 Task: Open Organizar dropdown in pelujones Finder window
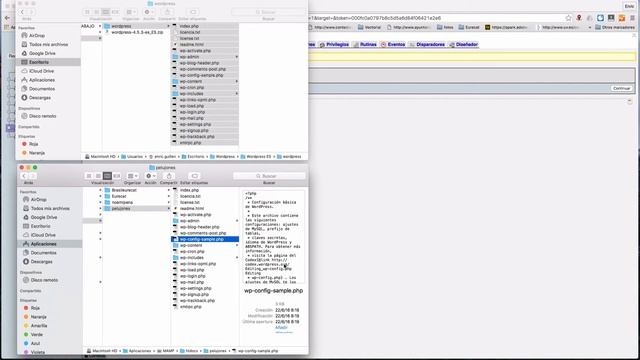click(x=132, y=176)
